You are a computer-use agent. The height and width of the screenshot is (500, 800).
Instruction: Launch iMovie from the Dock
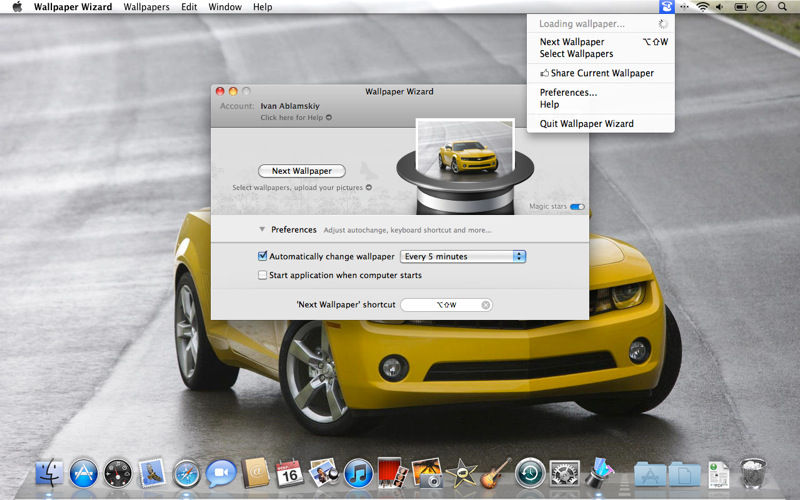(x=461, y=473)
